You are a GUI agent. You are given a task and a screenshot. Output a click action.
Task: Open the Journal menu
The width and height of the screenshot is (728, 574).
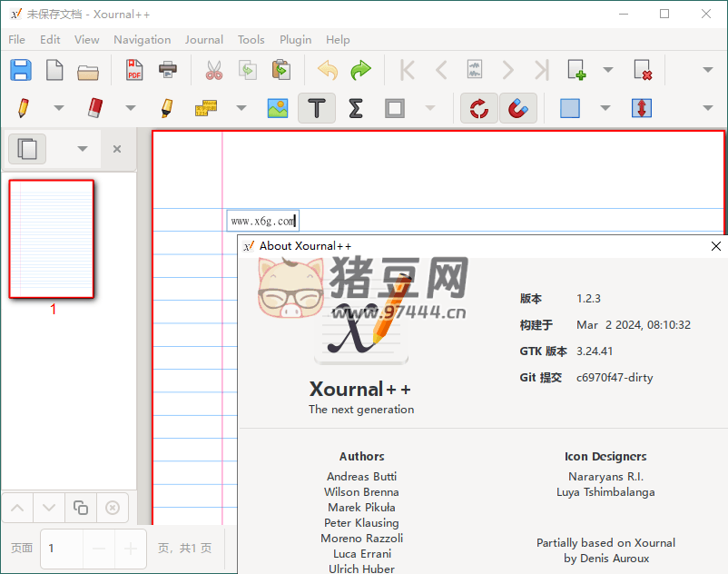(203, 39)
